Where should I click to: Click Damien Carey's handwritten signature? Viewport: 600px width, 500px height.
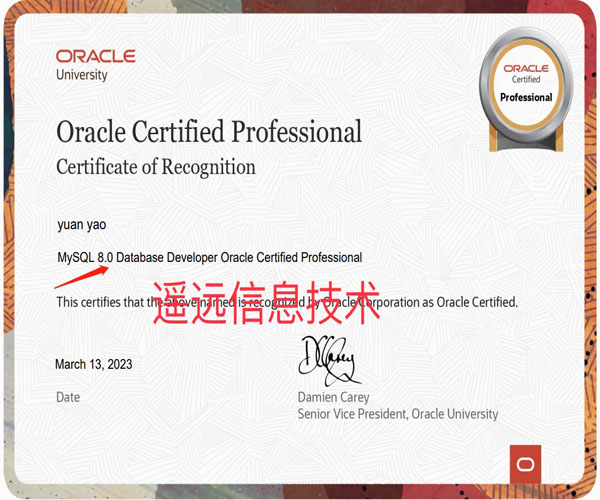(x=325, y=360)
